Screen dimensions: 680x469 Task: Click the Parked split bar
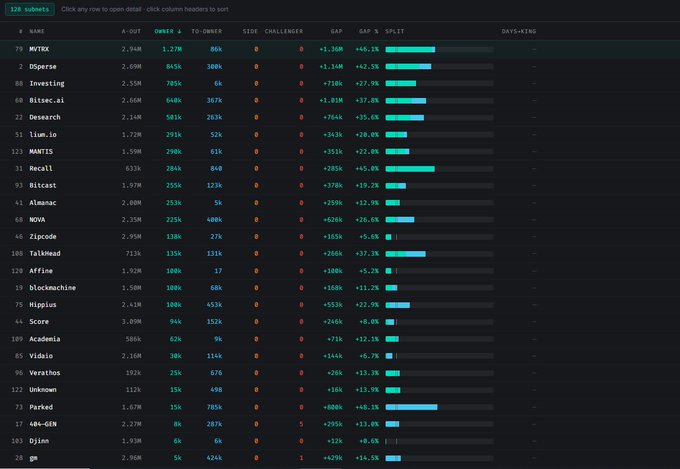(439, 407)
